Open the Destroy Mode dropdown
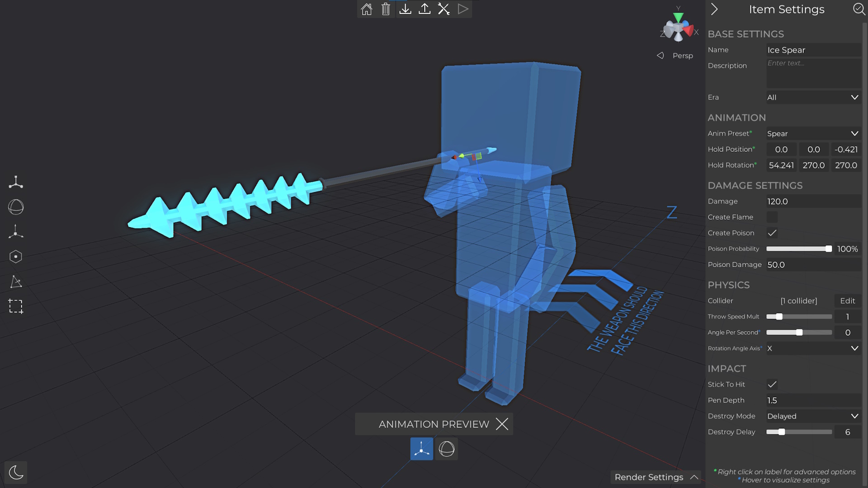 [x=813, y=416]
